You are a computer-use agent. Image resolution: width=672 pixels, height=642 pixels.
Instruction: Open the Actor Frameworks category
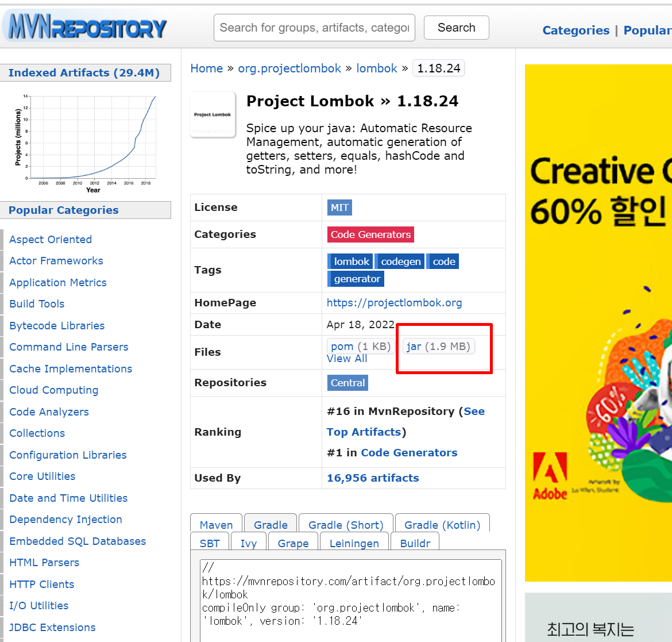tap(56, 261)
